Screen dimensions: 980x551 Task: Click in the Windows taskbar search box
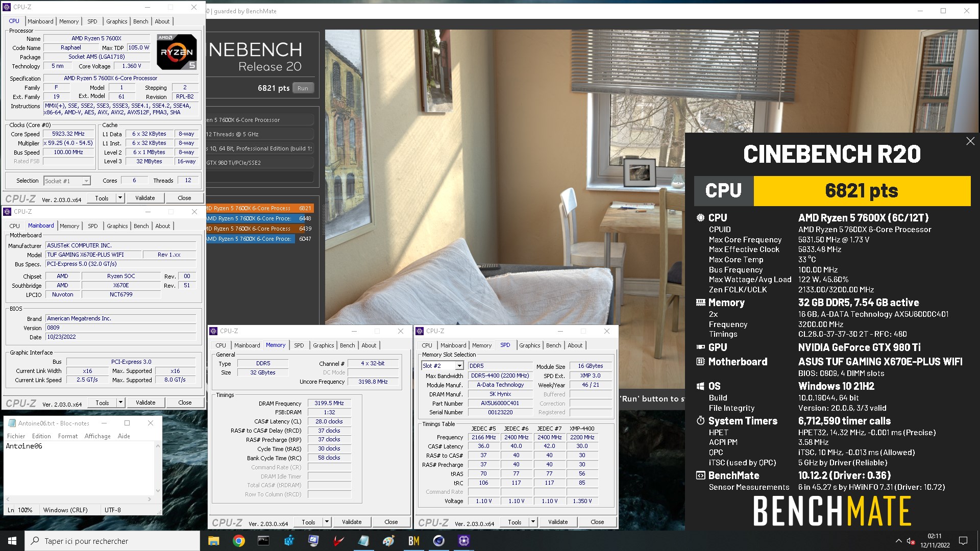[112, 541]
